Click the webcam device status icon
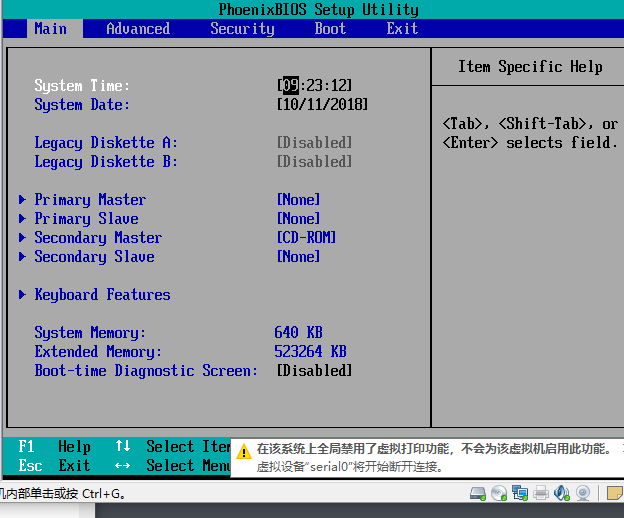This screenshot has height=518, width=624. (x=583, y=493)
